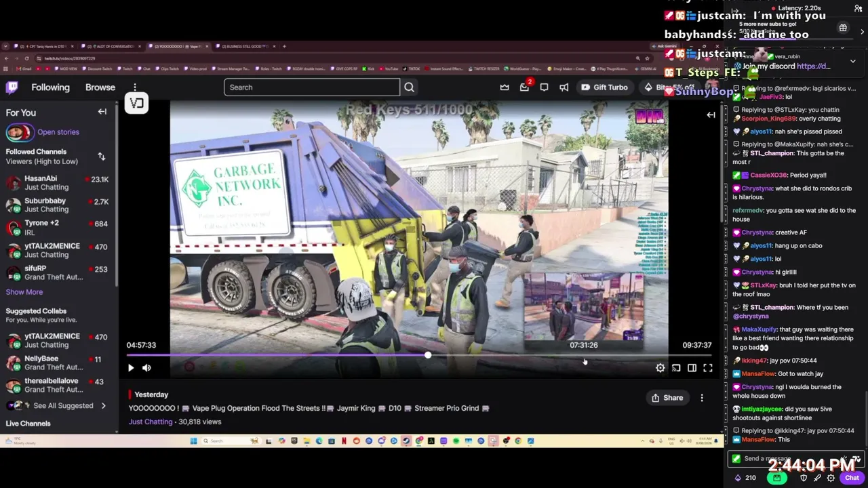Open Netflix from the taskbar
Viewport: 868px width, 488px height.
tap(344, 441)
